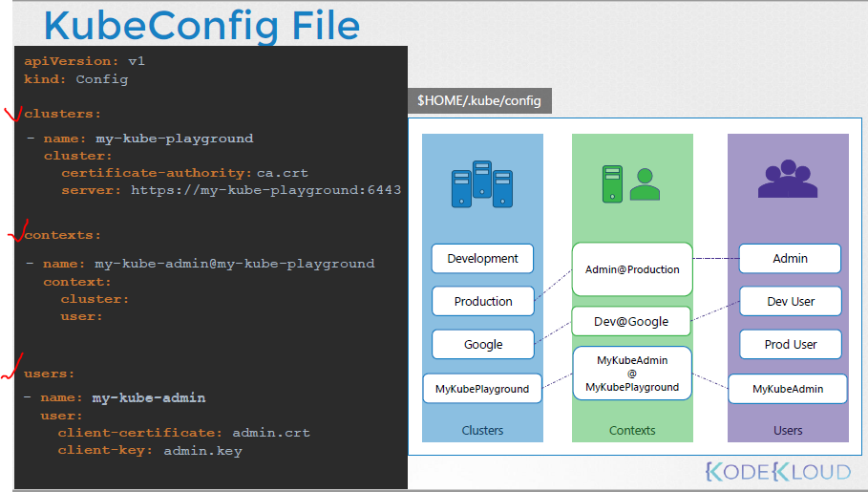Select the Dev User box
This screenshot has width=868, height=492.
(791, 301)
